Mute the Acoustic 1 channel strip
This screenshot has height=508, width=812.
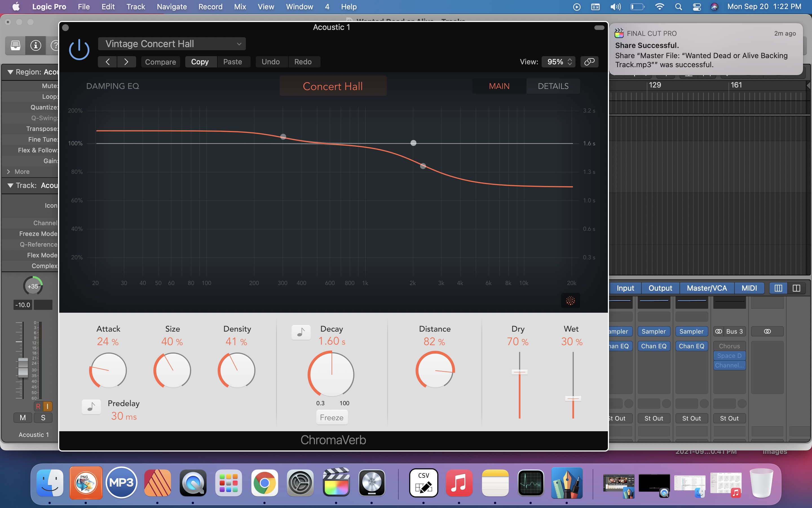coord(23,418)
